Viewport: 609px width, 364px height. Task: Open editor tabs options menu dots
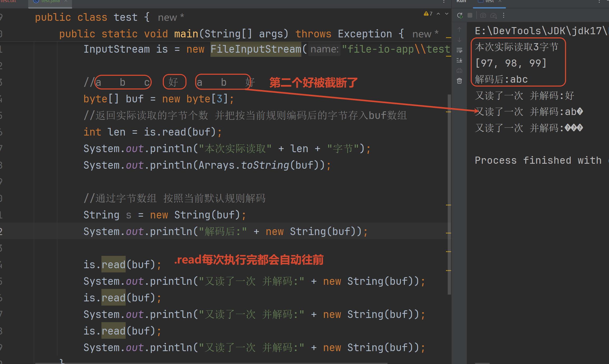point(444,2)
